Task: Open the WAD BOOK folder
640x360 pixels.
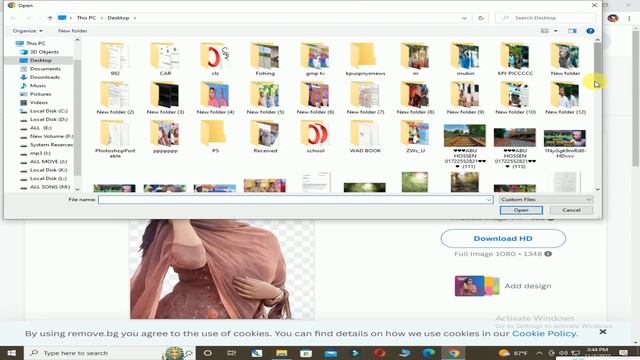Action: click(365, 137)
